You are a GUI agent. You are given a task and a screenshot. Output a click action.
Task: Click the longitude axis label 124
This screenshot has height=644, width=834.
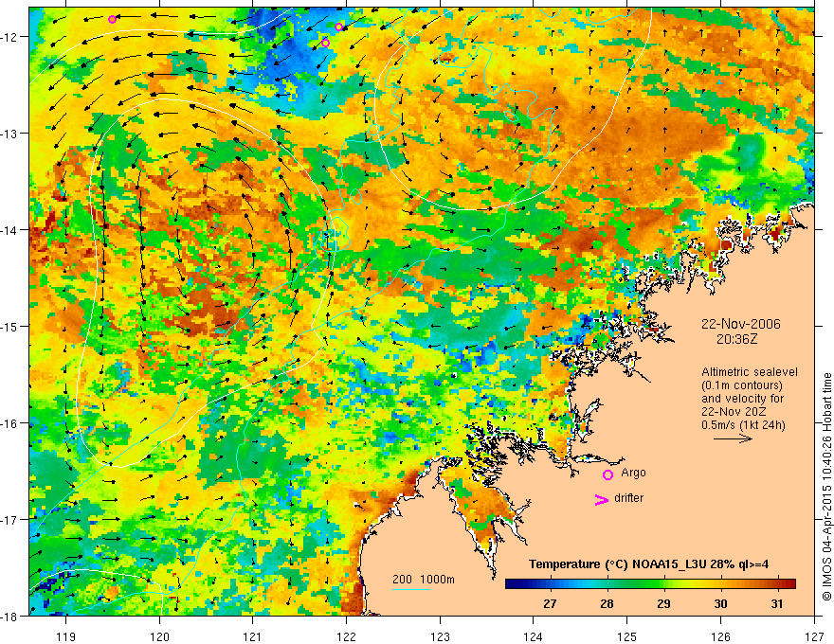[x=534, y=636]
